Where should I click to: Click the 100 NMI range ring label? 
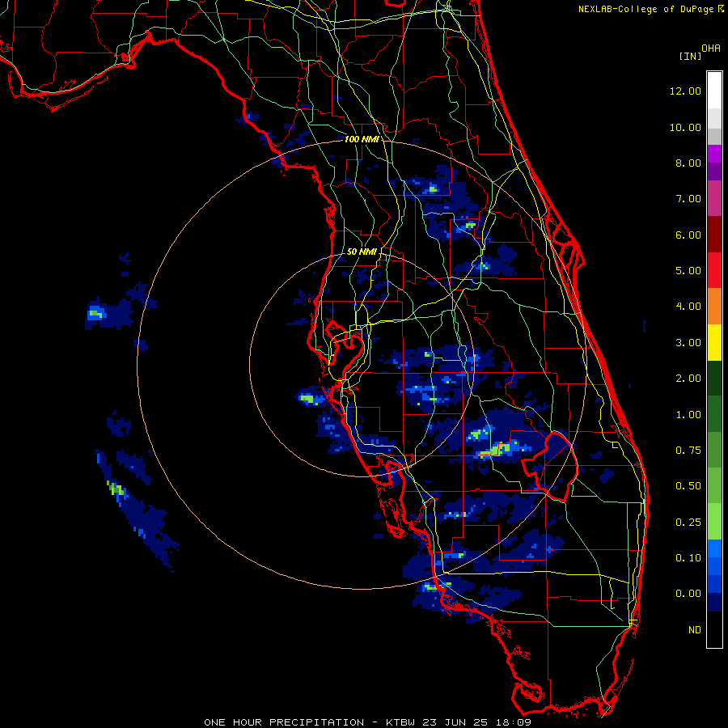(x=362, y=139)
